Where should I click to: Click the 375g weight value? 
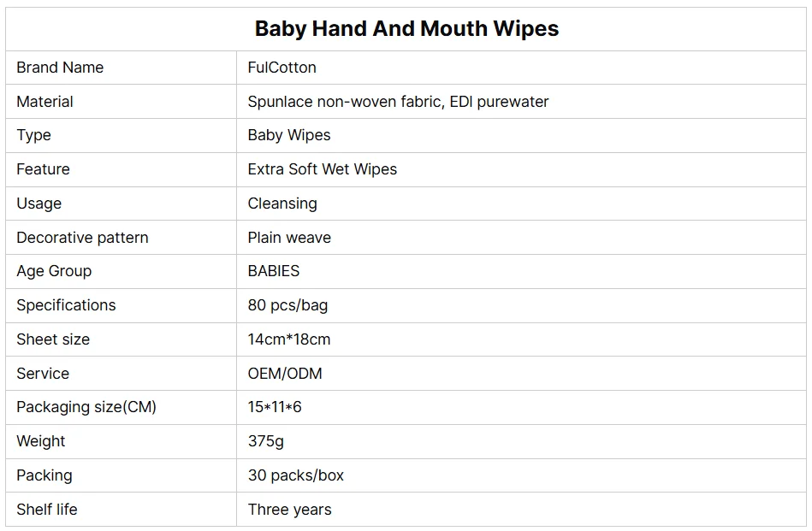click(266, 441)
